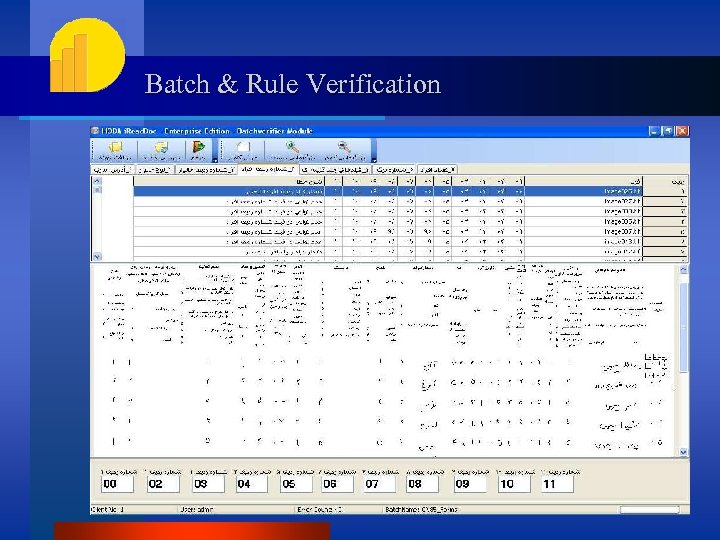Click the green magnifier toolbar icon
Viewport: 720px width, 540px height.
(x=292, y=147)
